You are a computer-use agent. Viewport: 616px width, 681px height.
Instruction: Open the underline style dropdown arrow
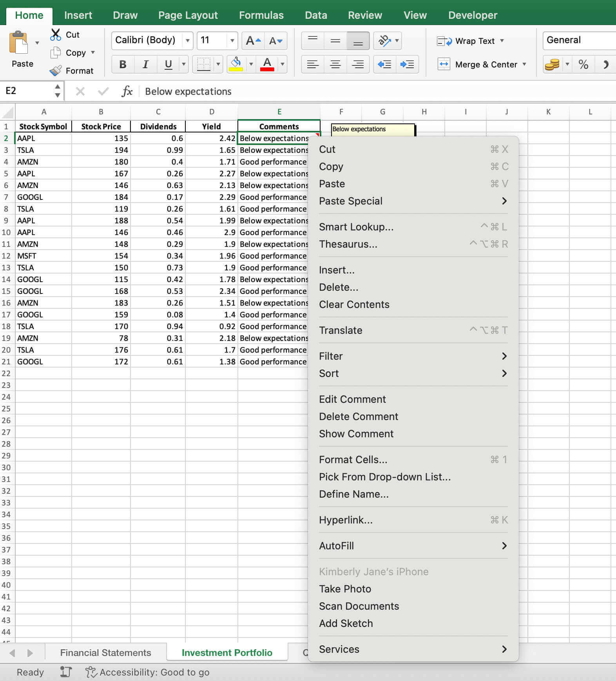coord(183,64)
